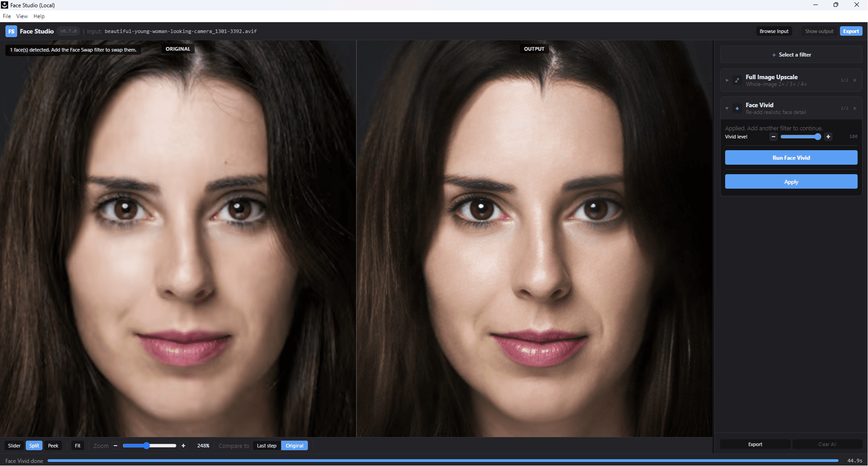Collapse the Face Vivid filter panel
Image resolution: width=868 pixels, height=466 pixels.
[727, 108]
